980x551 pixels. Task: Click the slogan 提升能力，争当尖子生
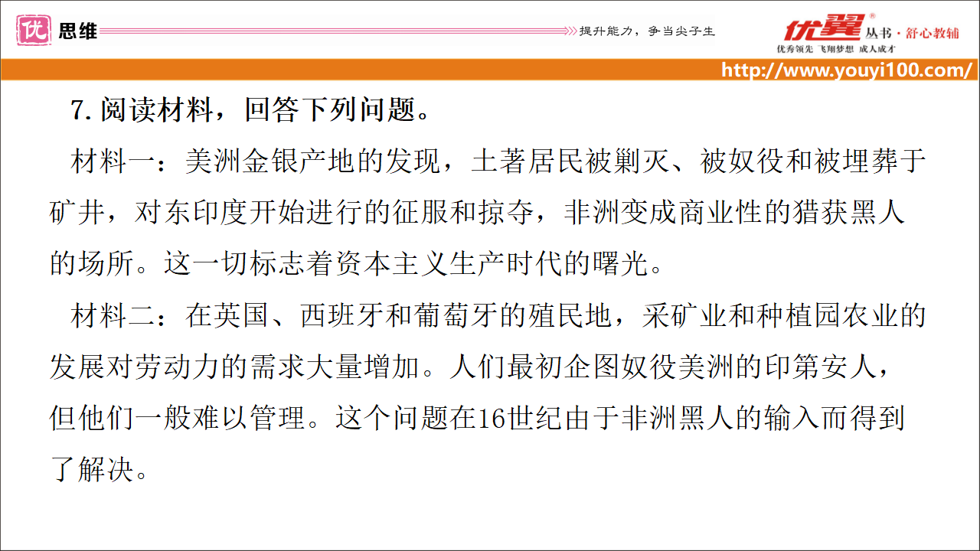647,31
